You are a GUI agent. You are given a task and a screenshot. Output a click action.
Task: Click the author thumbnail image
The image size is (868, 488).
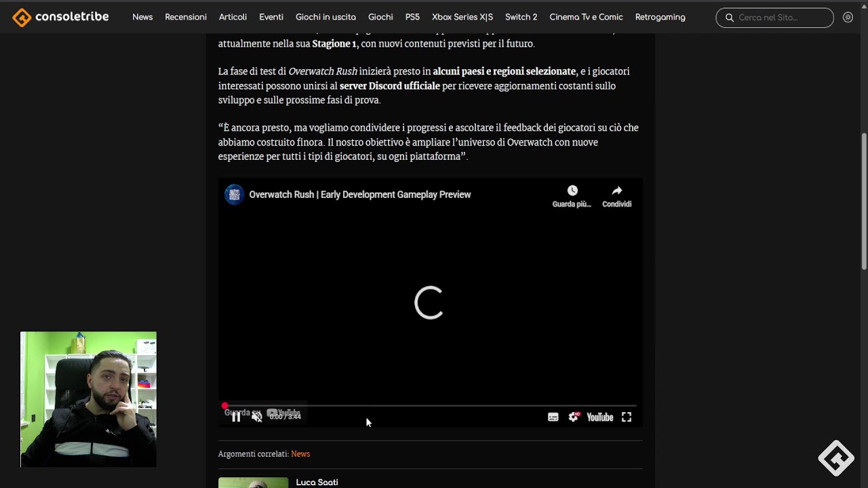(253, 483)
